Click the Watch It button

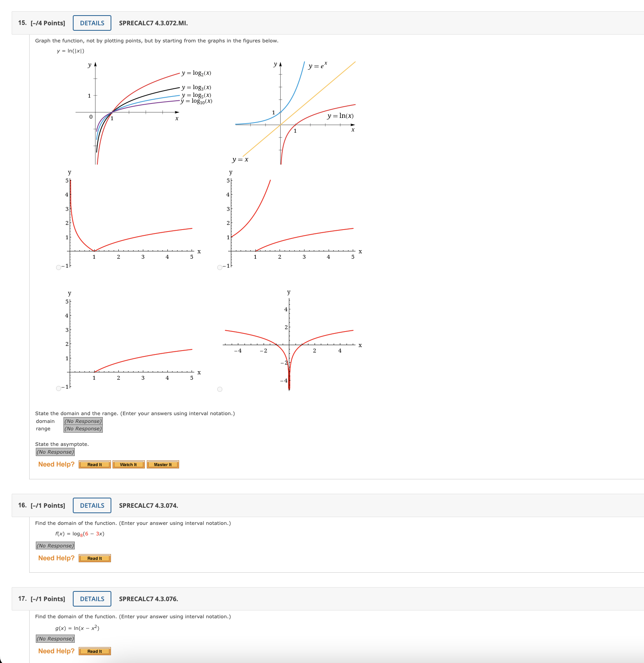coord(128,464)
